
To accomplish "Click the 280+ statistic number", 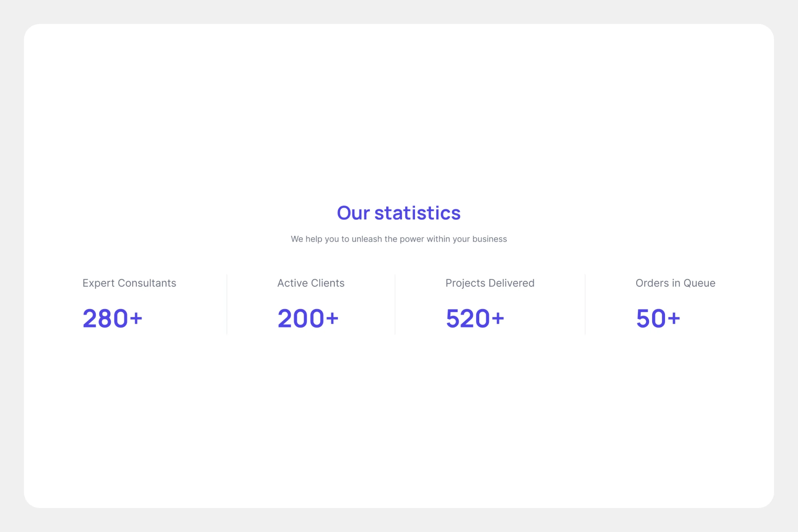I will (x=113, y=318).
